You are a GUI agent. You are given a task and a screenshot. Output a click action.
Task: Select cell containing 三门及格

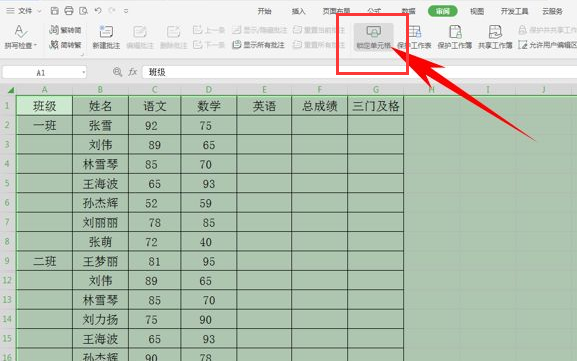coord(375,106)
